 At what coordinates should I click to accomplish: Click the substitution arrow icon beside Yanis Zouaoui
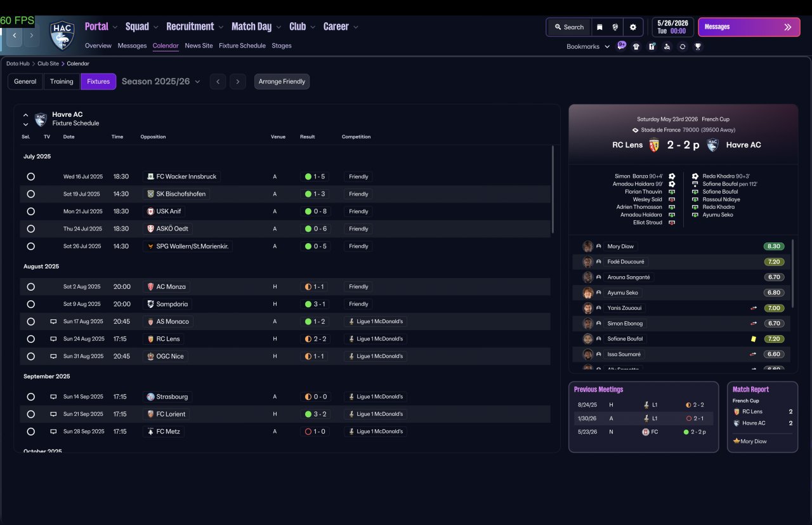[754, 308]
